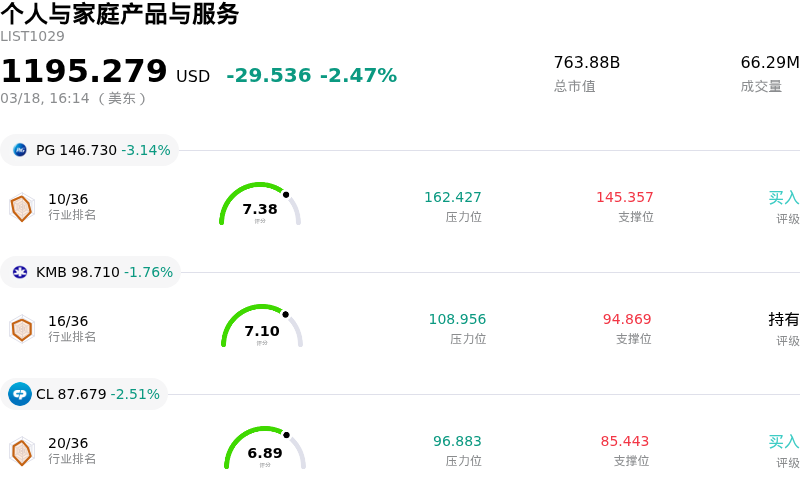Click the shield rank icon beside 20/36
This screenshot has width=800, height=488.
pos(21,451)
